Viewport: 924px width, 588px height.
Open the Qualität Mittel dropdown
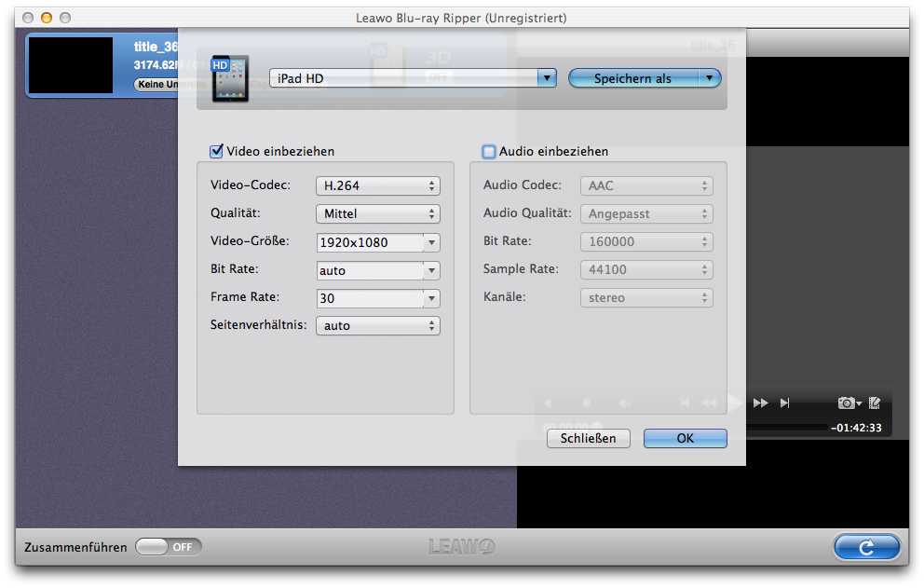378,213
